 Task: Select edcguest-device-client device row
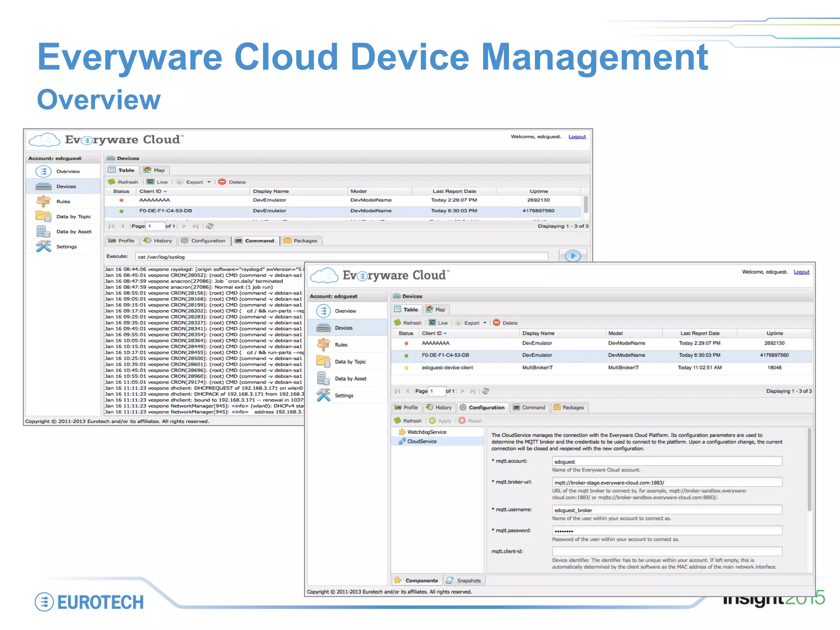601,367
